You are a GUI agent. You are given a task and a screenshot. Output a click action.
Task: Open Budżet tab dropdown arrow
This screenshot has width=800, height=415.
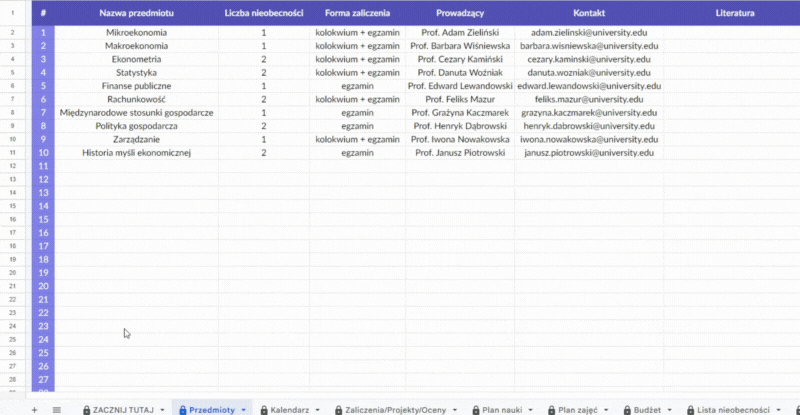point(669,410)
